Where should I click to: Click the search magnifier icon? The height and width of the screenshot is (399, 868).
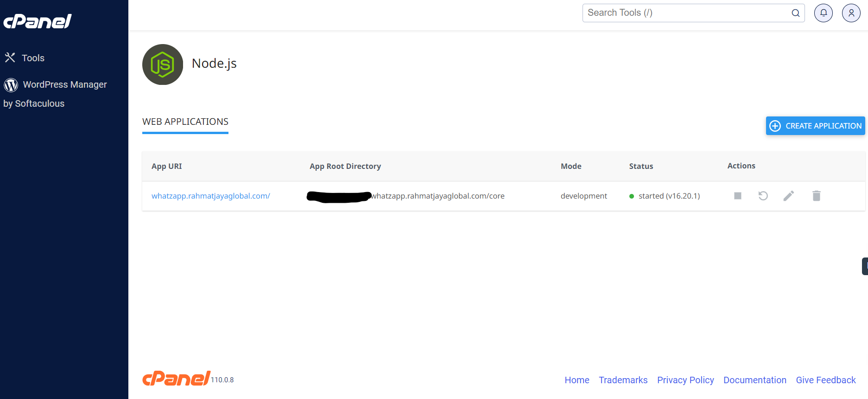796,13
